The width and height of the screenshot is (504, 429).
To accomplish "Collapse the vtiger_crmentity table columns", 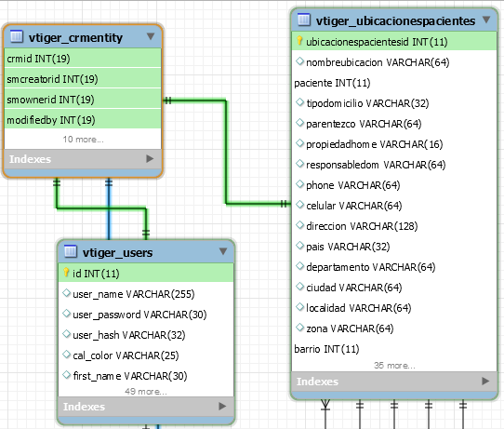I will coord(151,36).
